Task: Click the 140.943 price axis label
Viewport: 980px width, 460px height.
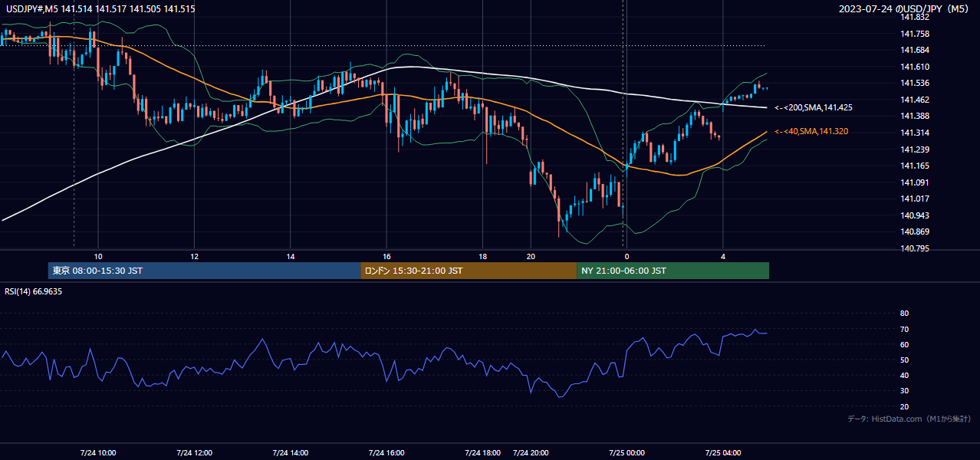Action: click(x=915, y=215)
